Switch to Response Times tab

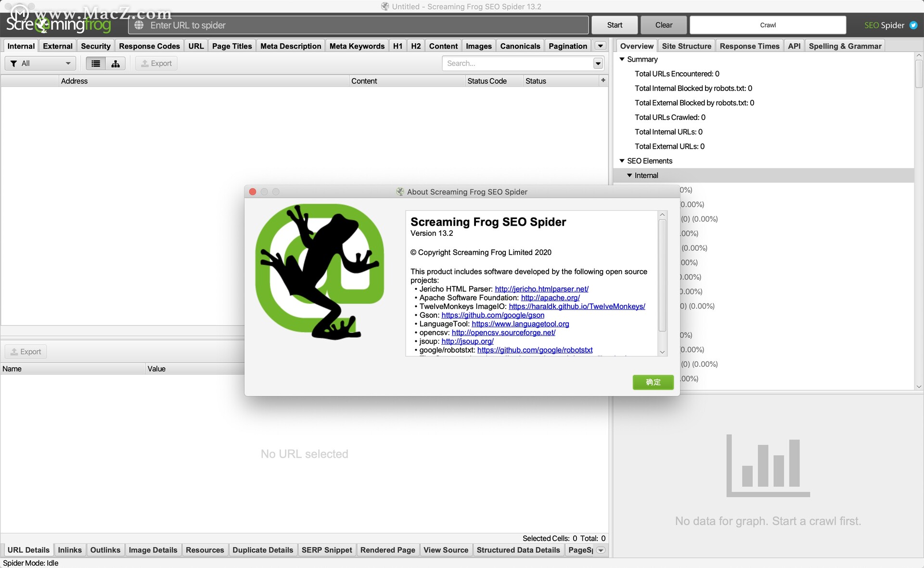[749, 46]
